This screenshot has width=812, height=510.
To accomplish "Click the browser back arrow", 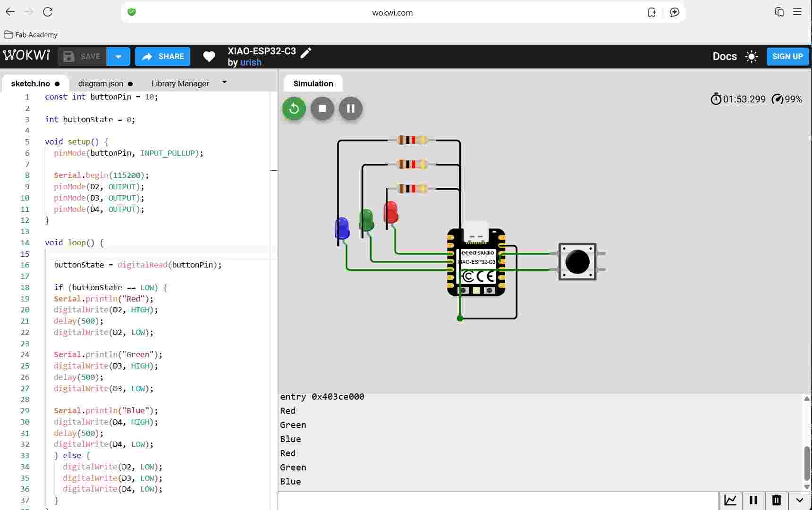I will point(10,12).
